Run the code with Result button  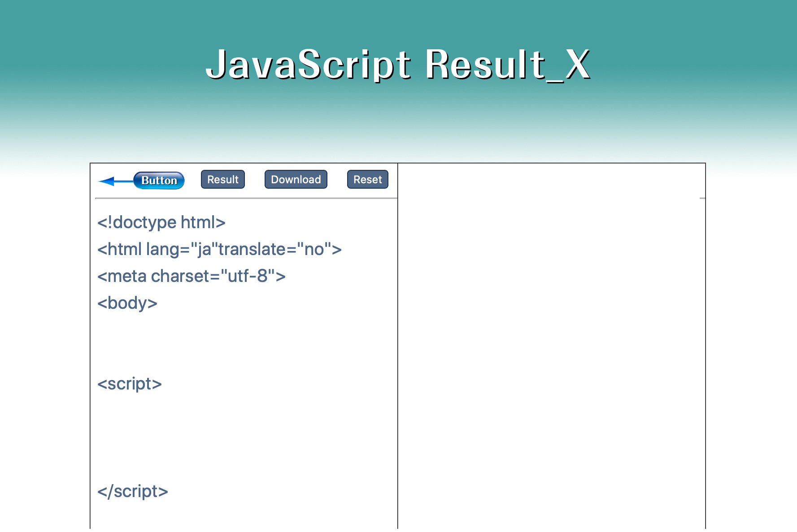coord(223,180)
